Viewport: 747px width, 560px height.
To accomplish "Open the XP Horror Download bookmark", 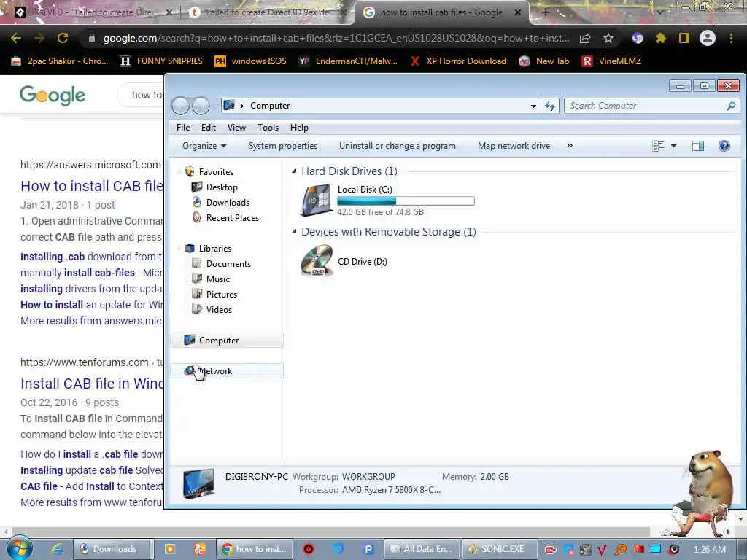I will (x=458, y=61).
